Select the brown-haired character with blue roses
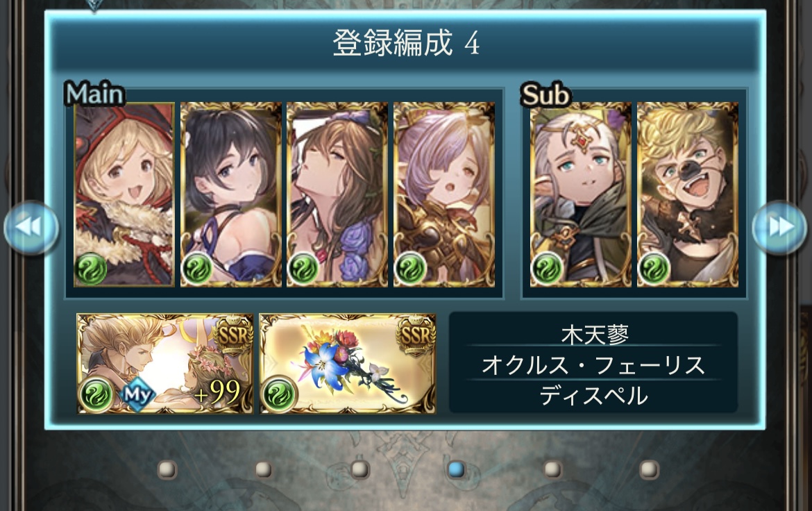The width and height of the screenshot is (812, 511). tap(337, 194)
